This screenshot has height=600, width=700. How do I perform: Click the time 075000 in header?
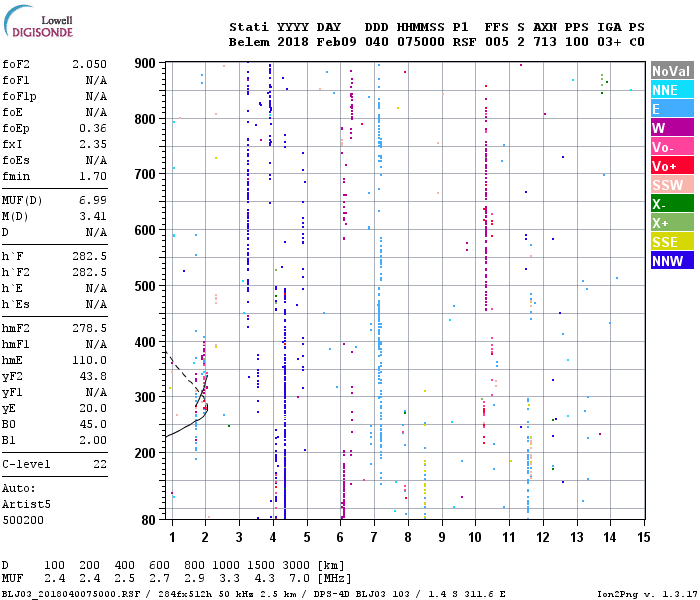coord(421,42)
